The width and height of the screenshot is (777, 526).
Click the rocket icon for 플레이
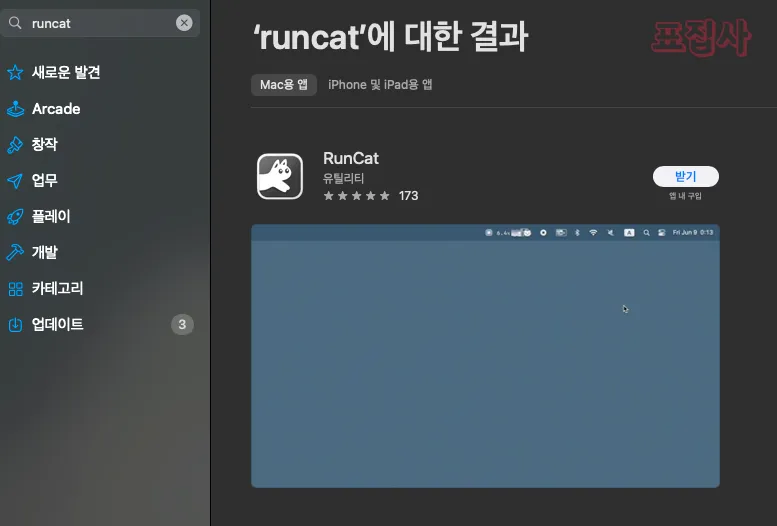15,217
